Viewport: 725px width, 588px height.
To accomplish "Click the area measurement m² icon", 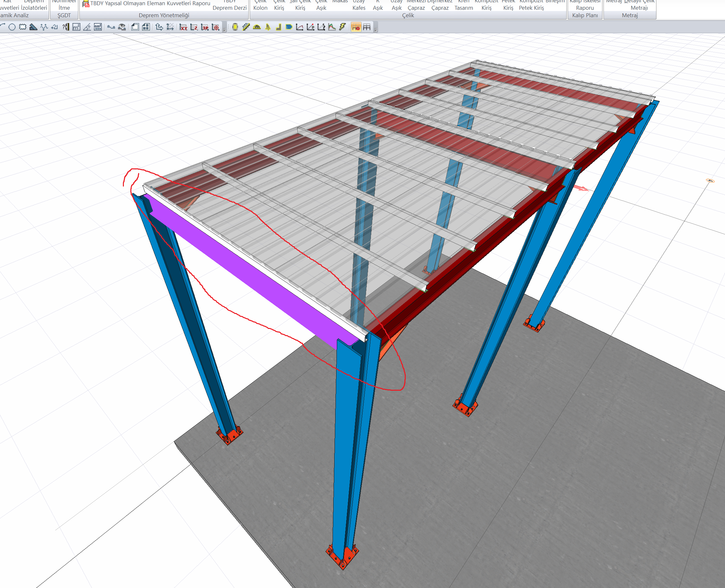I will tap(76, 27).
